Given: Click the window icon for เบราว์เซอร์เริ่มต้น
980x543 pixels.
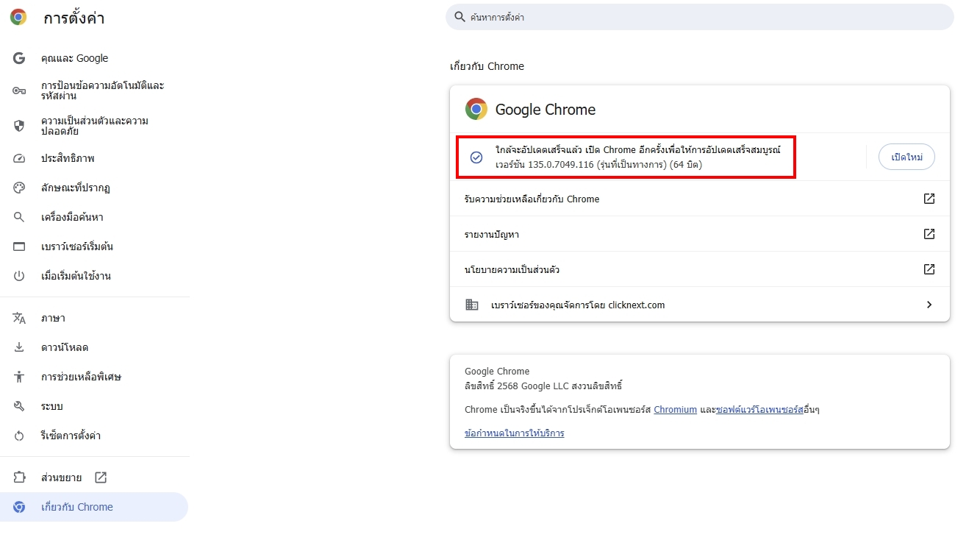Looking at the screenshot, I should 19,246.
